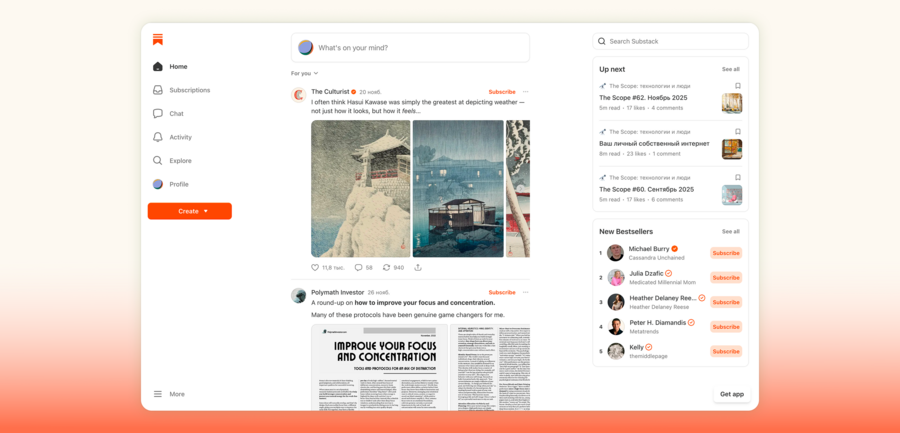This screenshot has height=433, width=900.
Task: Click the Chat speech bubble icon
Action: point(158,114)
